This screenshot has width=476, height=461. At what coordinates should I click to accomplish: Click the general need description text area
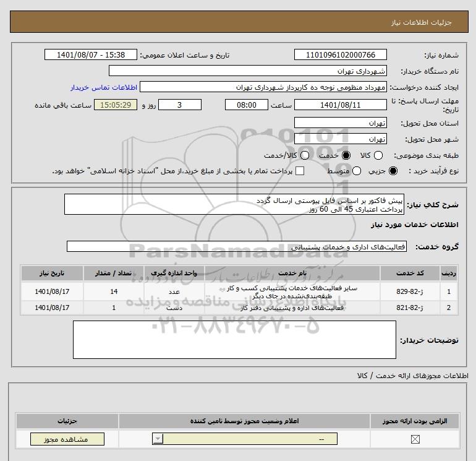(234, 205)
